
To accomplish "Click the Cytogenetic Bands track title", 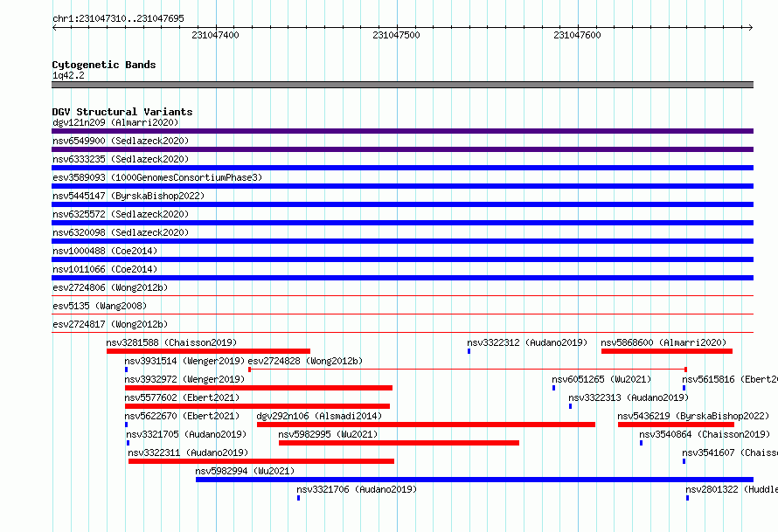I will point(104,65).
